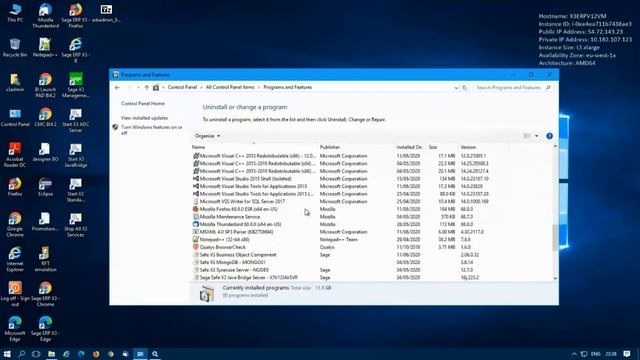The image size is (640, 360).
Task: Click the ENG language indicator in taskbar
Action: coord(596,354)
